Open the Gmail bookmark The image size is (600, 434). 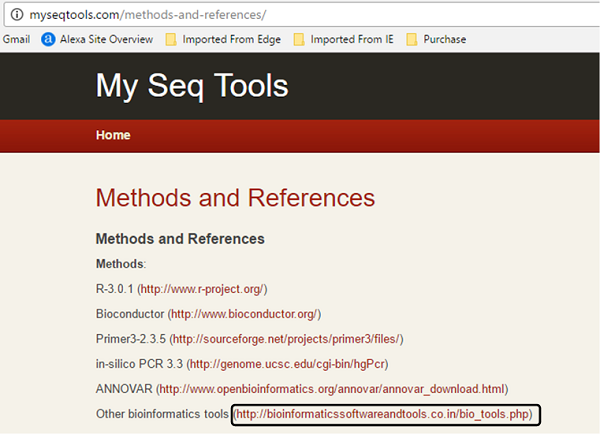pyautogui.click(x=16, y=39)
